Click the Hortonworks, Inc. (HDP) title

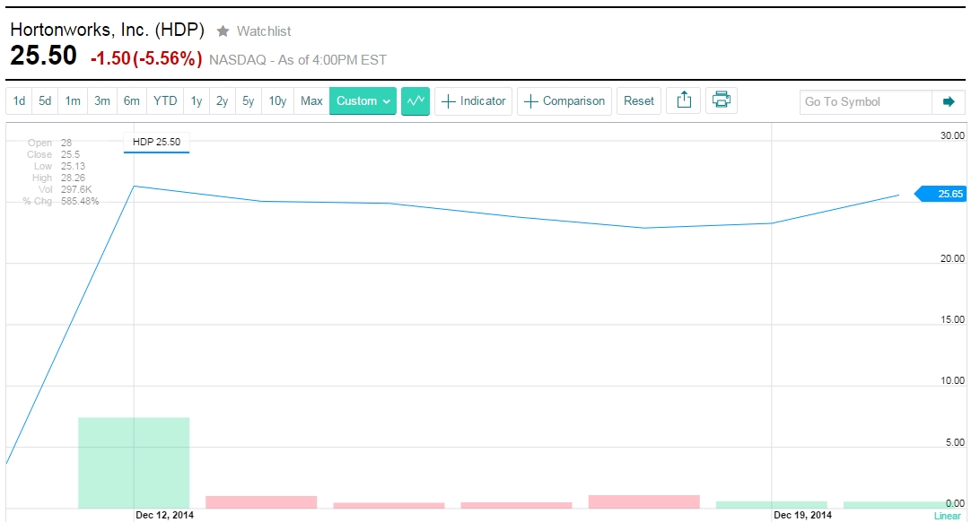(x=108, y=30)
